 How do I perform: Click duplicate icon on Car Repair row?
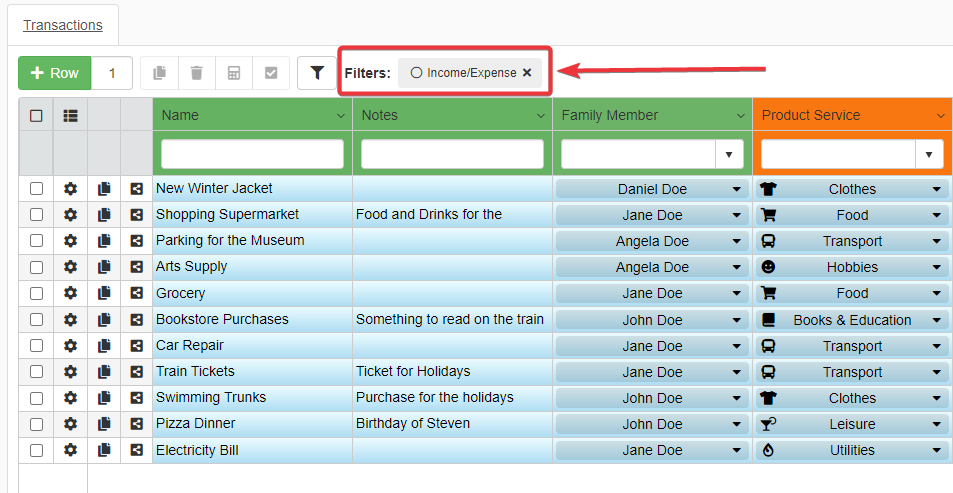tap(103, 346)
